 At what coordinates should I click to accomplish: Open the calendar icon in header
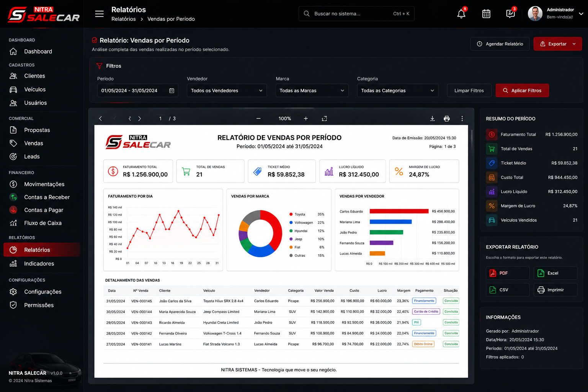(x=486, y=14)
